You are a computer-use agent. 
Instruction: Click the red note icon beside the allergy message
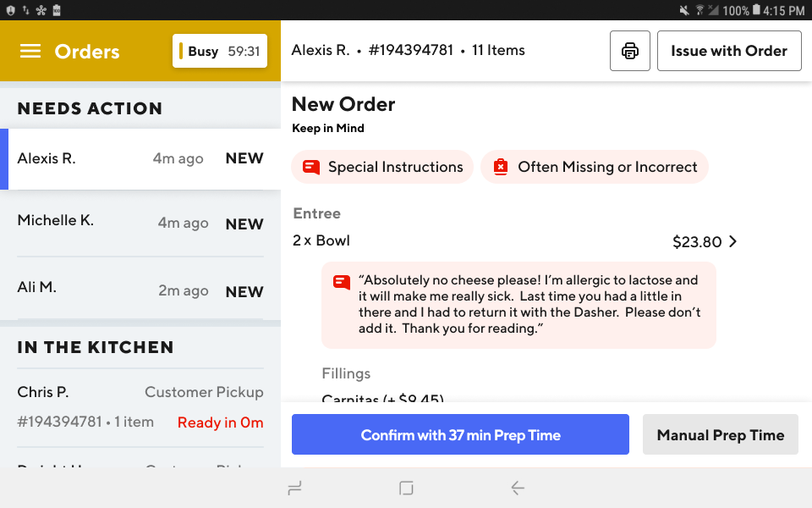click(x=341, y=283)
